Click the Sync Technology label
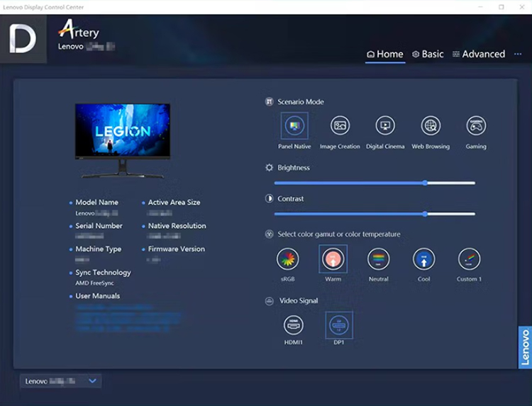Viewport: 532px width, 406px height. point(103,273)
